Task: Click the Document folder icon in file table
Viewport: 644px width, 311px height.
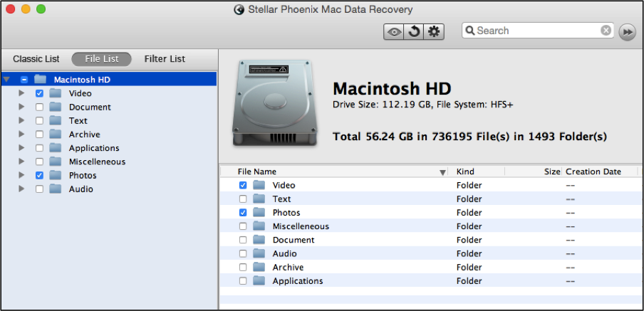Action: (x=259, y=240)
